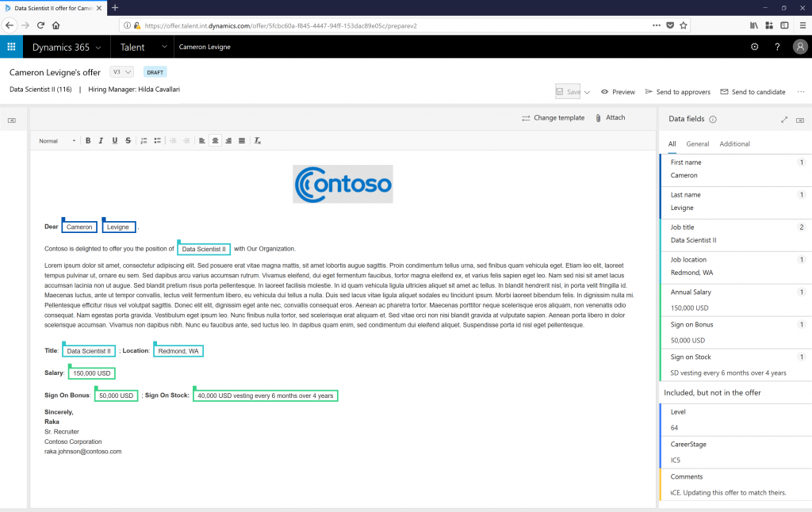The image size is (812, 512).
Task: Apply italic formatting to text
Action: [101, 141]
